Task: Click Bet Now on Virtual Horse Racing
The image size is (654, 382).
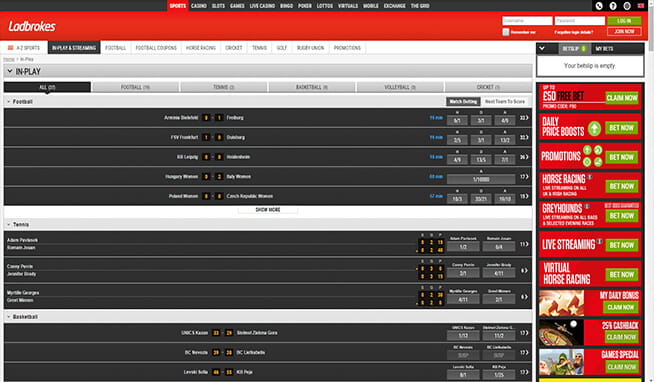Action: point(621,274)
